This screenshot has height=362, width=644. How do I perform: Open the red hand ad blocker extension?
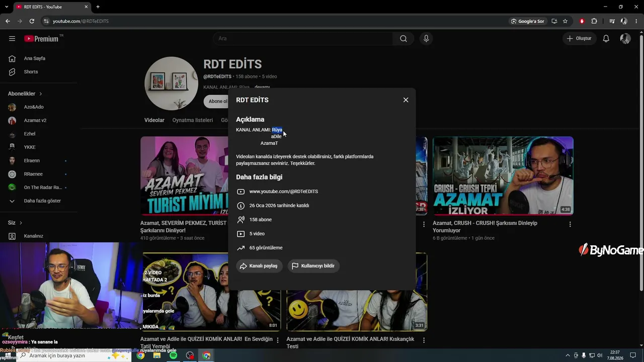[x=582, y=21]
